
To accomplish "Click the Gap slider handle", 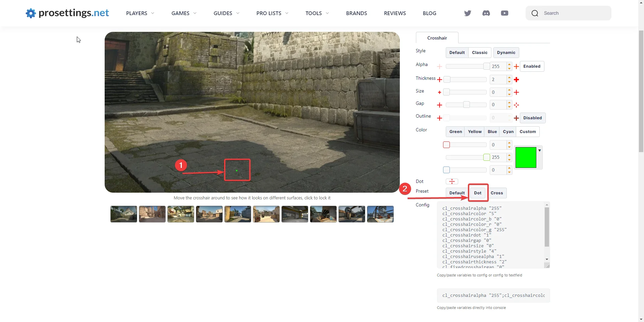I will 466,105.
